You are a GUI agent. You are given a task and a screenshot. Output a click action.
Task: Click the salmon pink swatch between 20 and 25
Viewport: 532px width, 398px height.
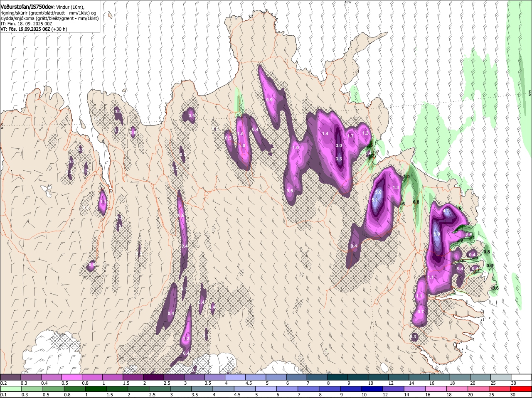(x=478, y=389)
